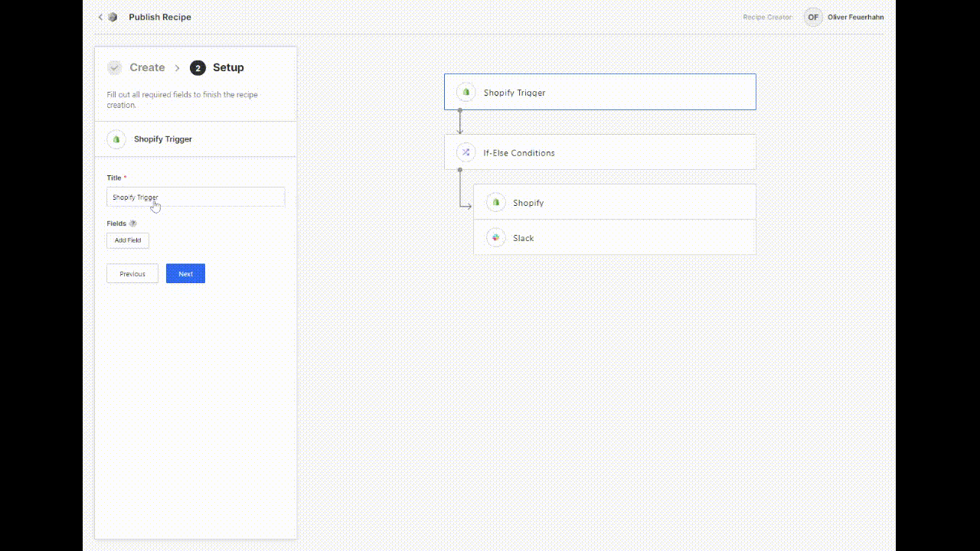Screen dimensions: 980x551
Task: Select the If-Else Conditions node
Action: pos(600,152)
